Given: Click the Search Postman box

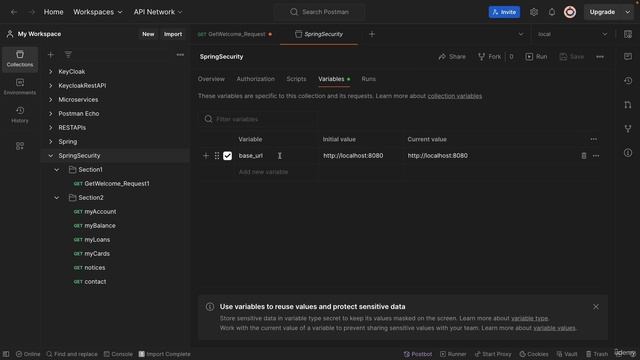Looking at the screenshot, I should coord(320,12).
